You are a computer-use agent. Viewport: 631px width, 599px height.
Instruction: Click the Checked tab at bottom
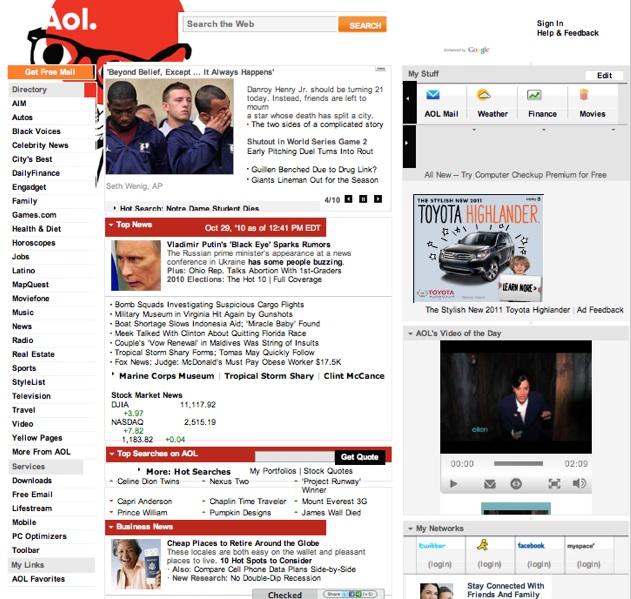(285, 595)
